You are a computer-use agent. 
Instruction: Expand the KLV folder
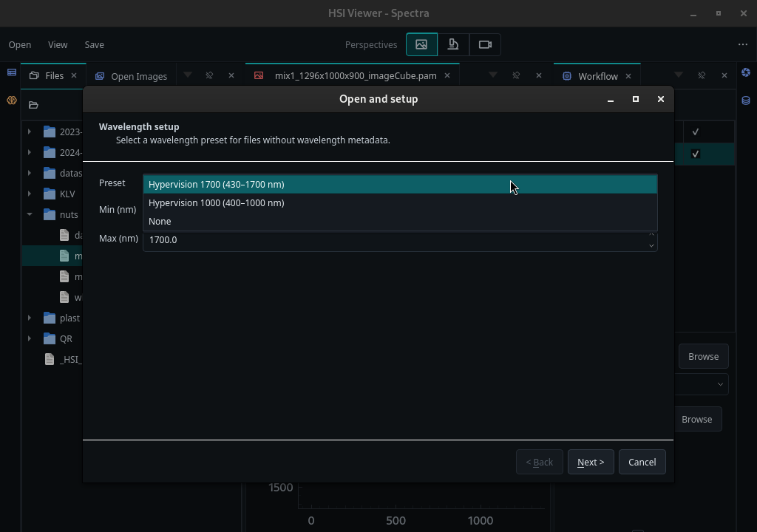click(x=30, y=194)
